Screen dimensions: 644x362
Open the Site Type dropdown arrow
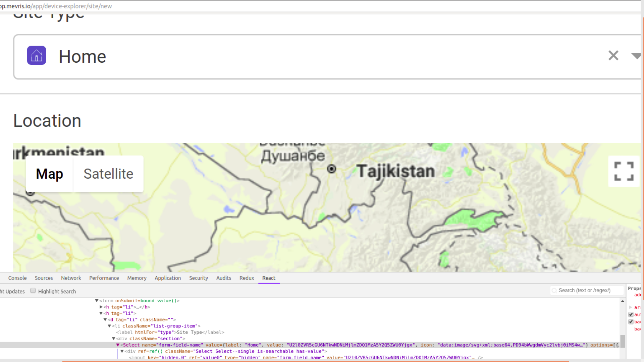[x=636, y=56]
